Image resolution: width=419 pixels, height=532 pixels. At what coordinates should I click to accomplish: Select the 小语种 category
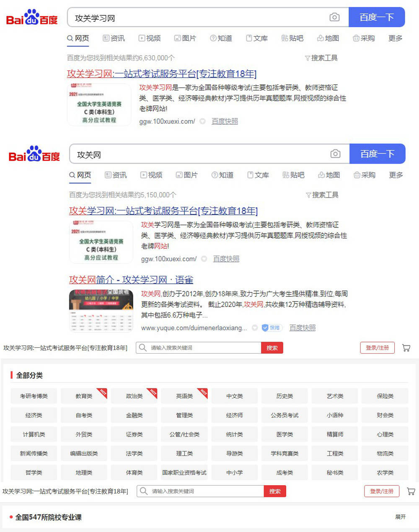(x=335, y=415)
